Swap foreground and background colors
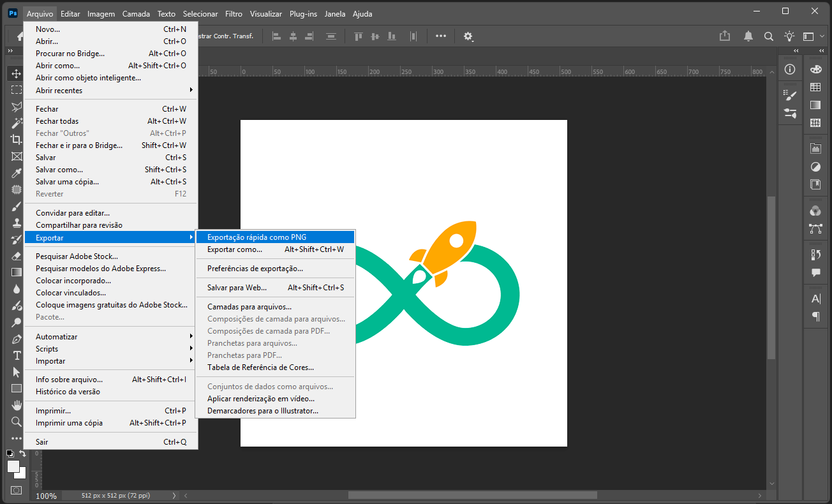This screenshot has height=504, width=832. pyautogui.click(x=23, y=454)
